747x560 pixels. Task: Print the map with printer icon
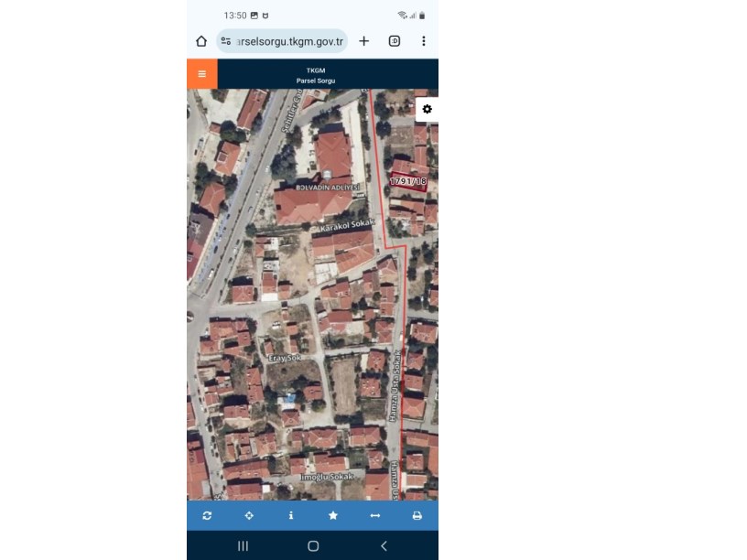417,516
